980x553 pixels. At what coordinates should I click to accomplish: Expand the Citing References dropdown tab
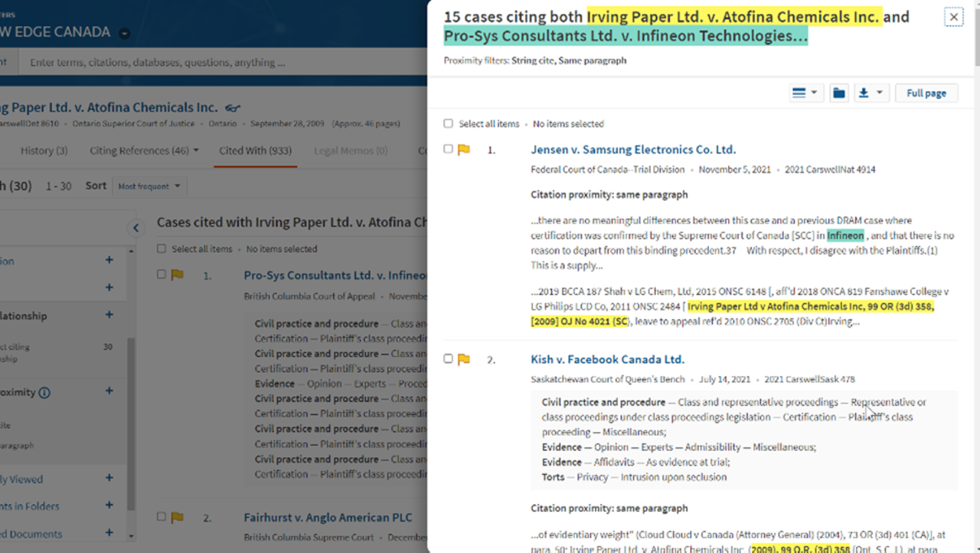click(x=144, y=151)
